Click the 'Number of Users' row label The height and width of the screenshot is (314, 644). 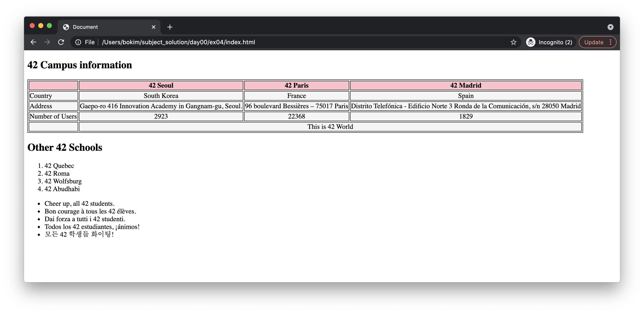53,116
